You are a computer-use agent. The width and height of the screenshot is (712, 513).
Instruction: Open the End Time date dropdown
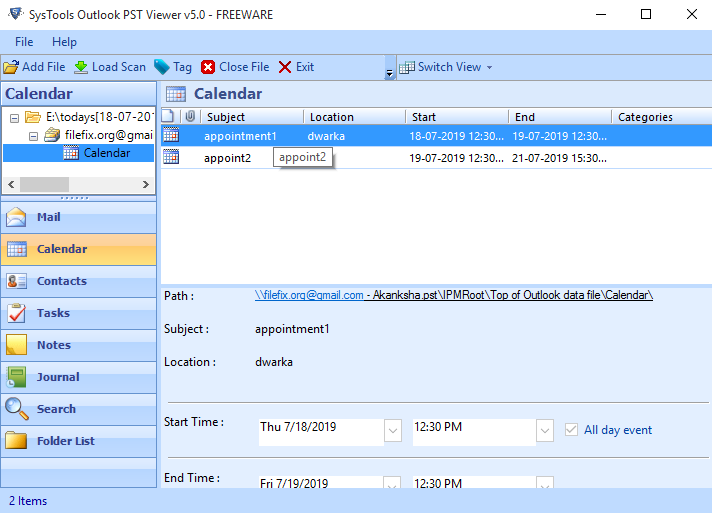pyautogui.click(x=392, y=483)
